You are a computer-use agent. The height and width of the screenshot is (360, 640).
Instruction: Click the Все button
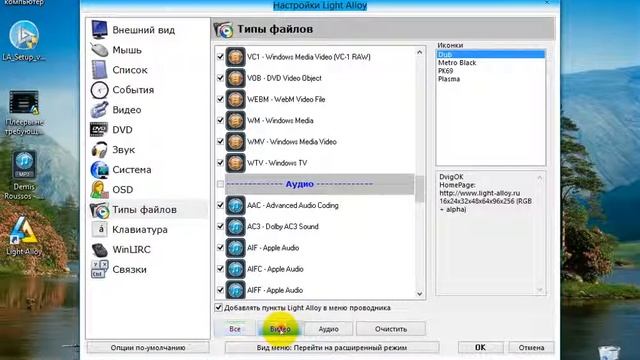click(x=235, y=329)
